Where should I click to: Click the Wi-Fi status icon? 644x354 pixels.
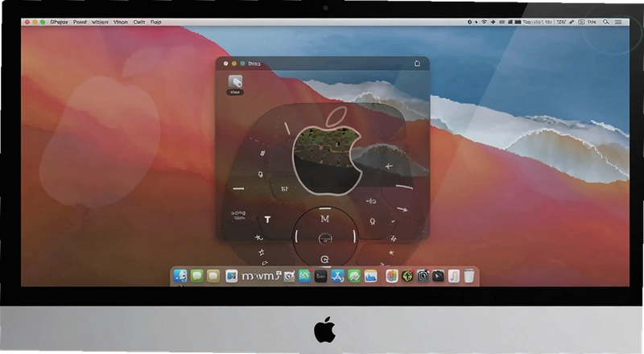point(484,23)
